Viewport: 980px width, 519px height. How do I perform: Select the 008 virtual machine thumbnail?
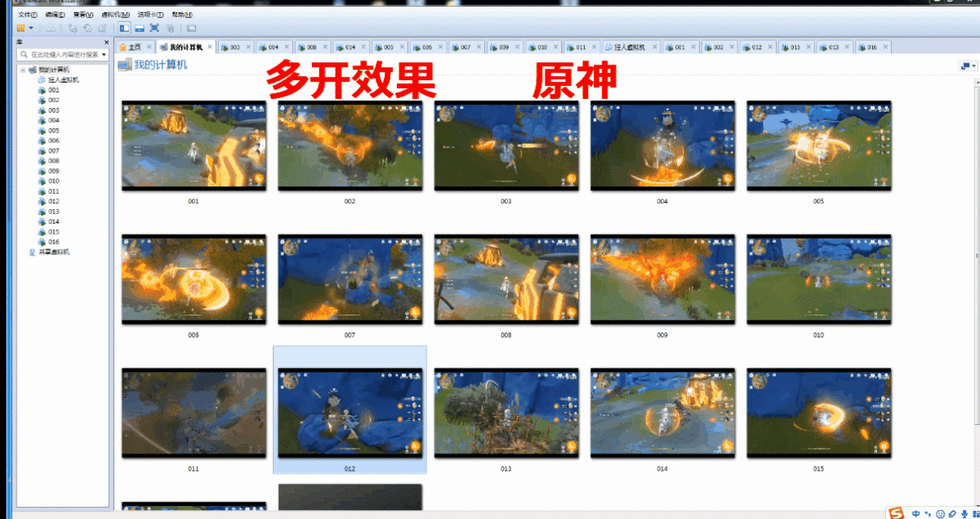506,280
